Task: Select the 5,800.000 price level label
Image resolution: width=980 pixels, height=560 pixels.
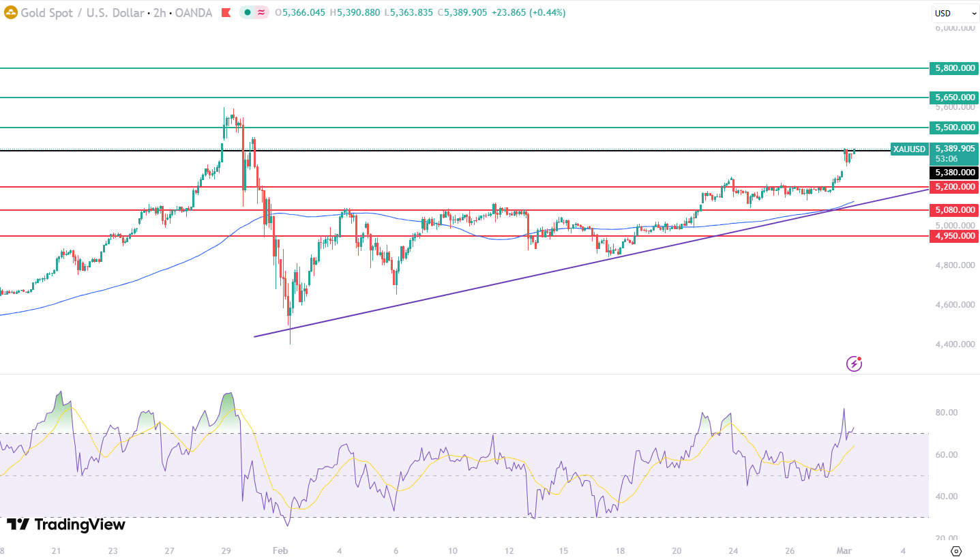Action: 954,68
